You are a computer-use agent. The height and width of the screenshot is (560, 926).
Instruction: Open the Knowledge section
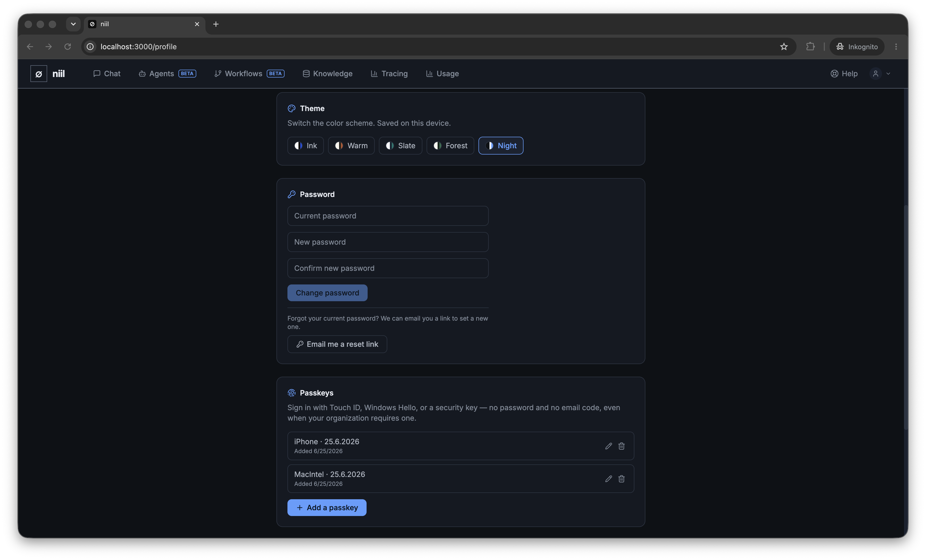(327, 74)
